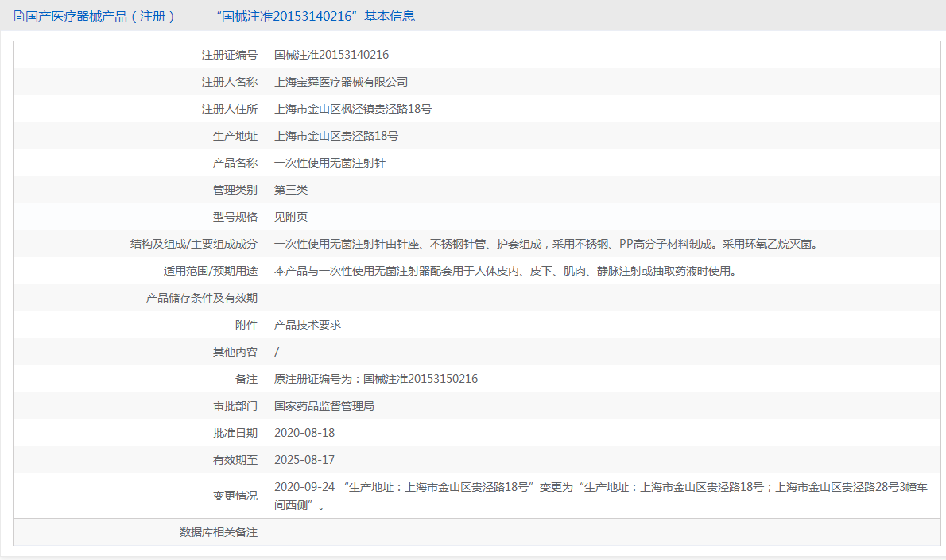Click the 生产地址 row label
946x560 pixels.
coord(235,137)
